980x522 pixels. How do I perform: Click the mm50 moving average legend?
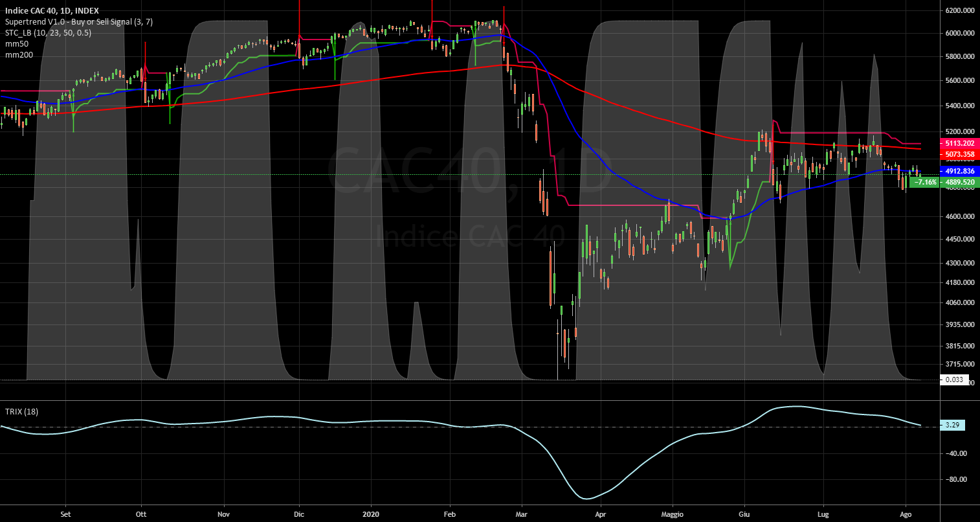coord(16,44)
